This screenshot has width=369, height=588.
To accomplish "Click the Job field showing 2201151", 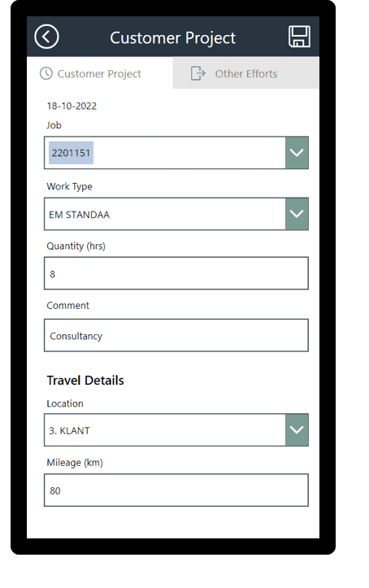I will 165,153.
